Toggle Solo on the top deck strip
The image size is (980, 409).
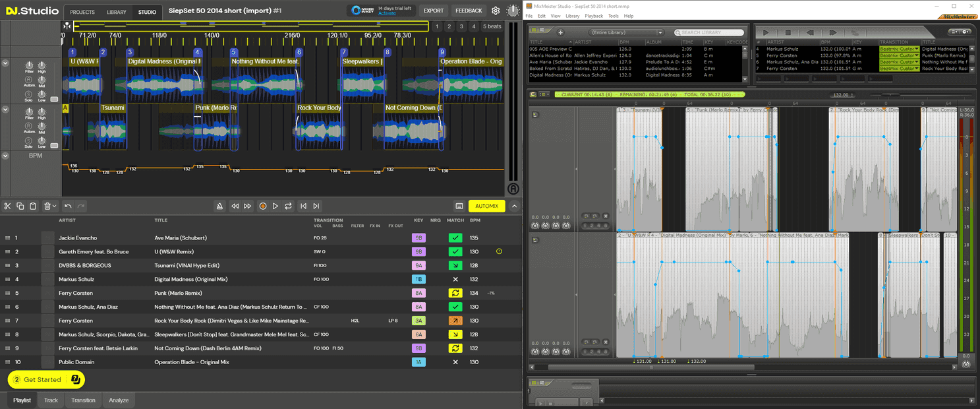click(x=28, y=96)
